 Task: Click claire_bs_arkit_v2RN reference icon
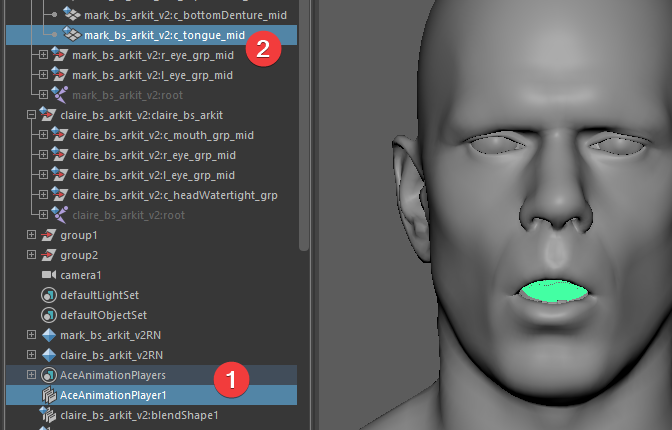49,355
